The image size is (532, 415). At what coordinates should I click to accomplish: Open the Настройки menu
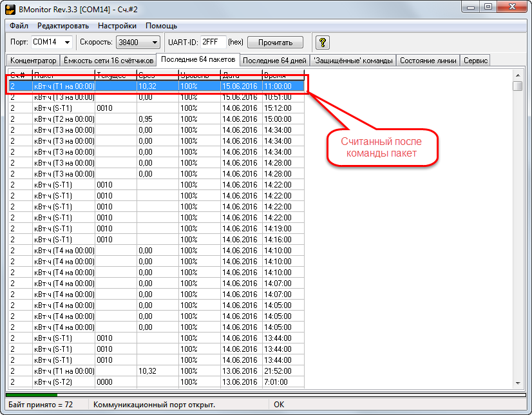pos(117,26)
